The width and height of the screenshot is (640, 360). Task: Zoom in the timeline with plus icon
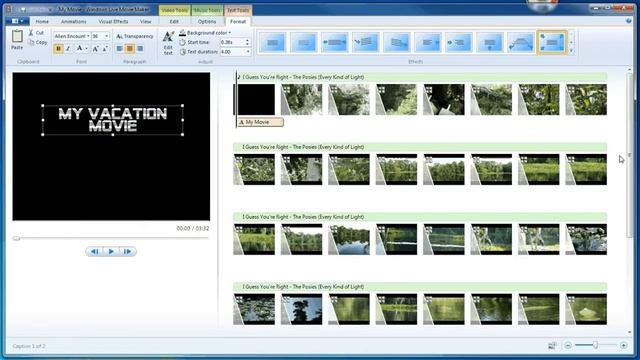pos(623,346)
